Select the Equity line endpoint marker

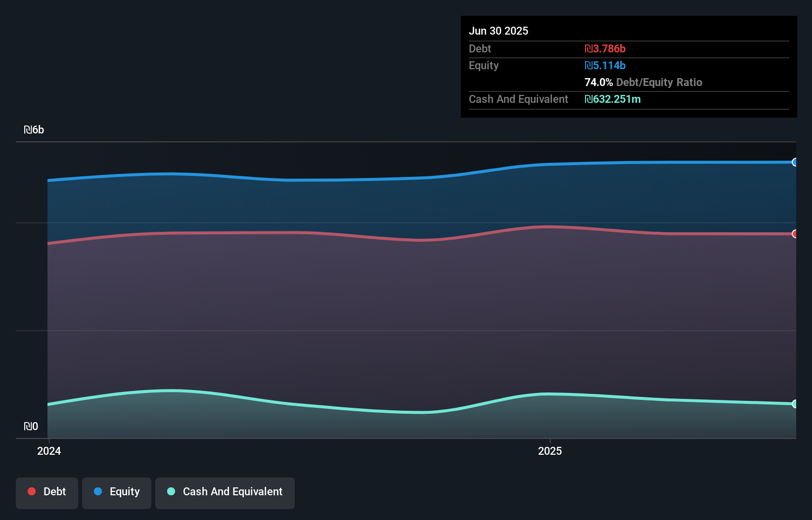pos(795,162)
